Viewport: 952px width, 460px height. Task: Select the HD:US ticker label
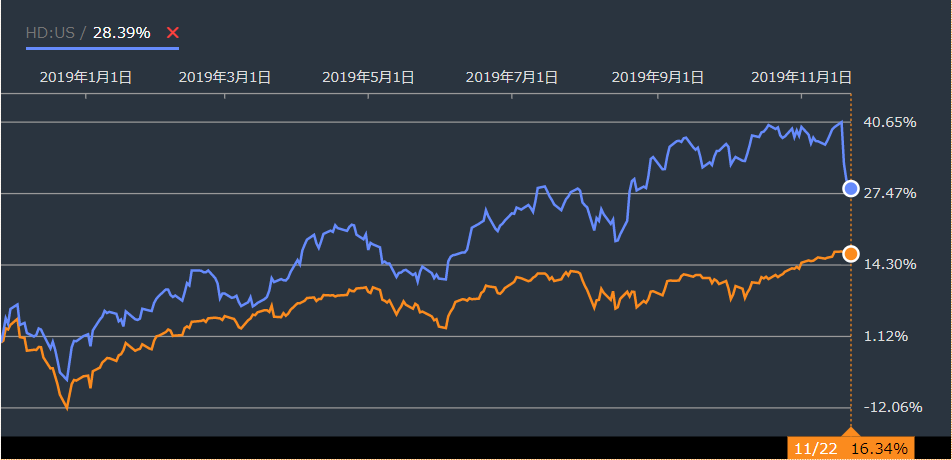[50, 33]
